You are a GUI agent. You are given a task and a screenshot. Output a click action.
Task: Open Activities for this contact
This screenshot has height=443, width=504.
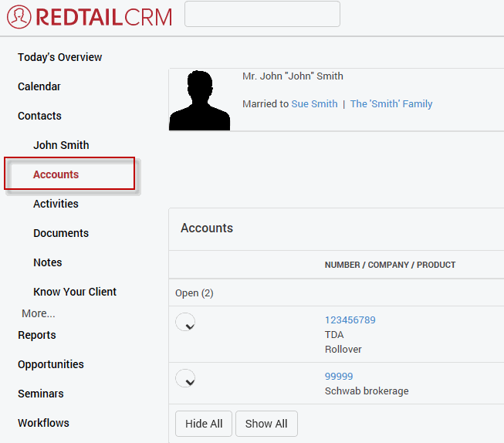pyautogui.click(x=56, y=204)
